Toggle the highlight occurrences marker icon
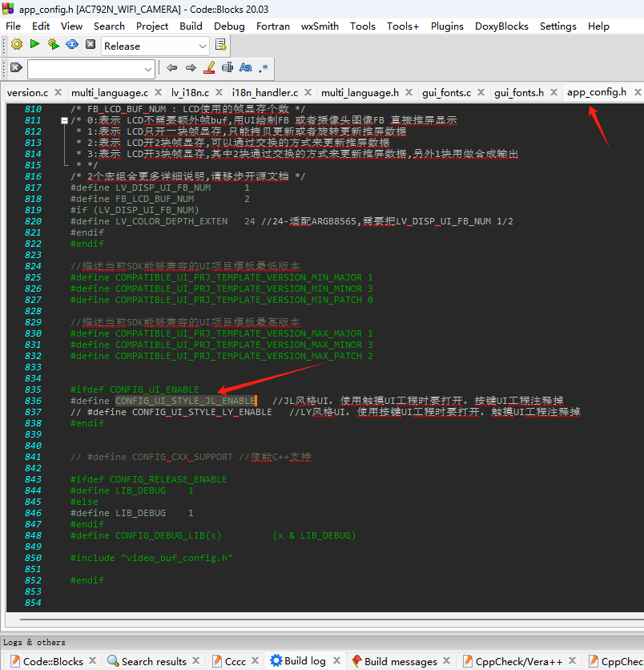Viewport: 644px width, 670px height. [x=209, y=67]
